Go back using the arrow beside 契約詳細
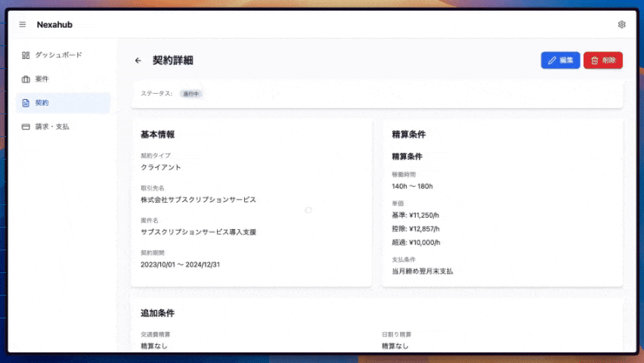644x363 pixels. click(138, 60)
